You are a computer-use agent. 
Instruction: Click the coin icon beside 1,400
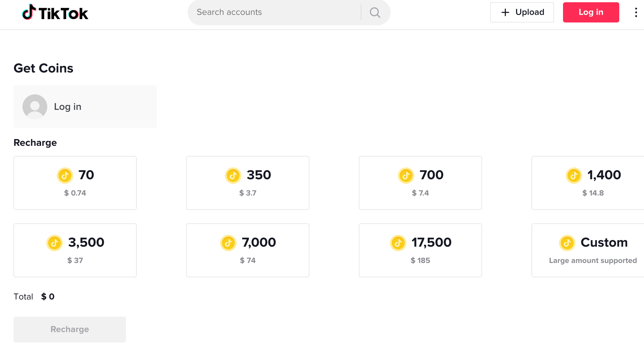574,175
